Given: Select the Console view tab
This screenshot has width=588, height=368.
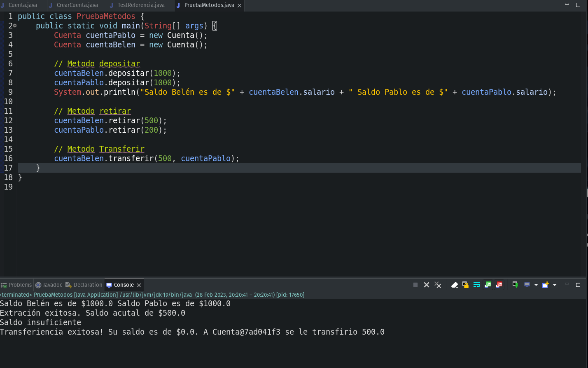Looking at the screenshot, I should [x=124, y=285].
